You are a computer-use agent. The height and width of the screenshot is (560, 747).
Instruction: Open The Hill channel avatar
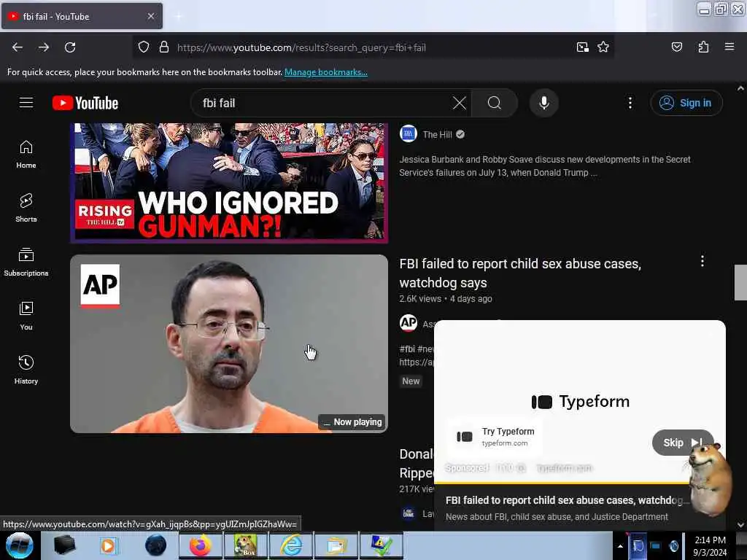[409, 134]
